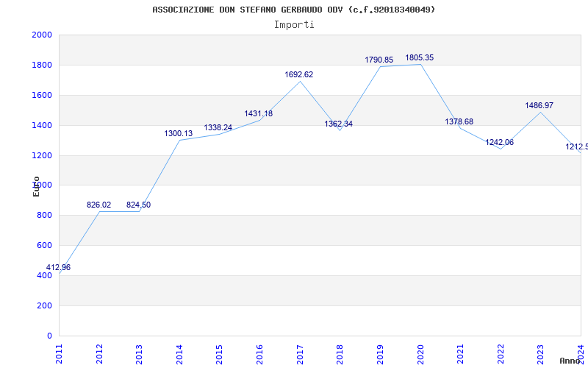Click the 1400 y-axis tick label
The image size is (588, 368).
click(x=42, y=125)
